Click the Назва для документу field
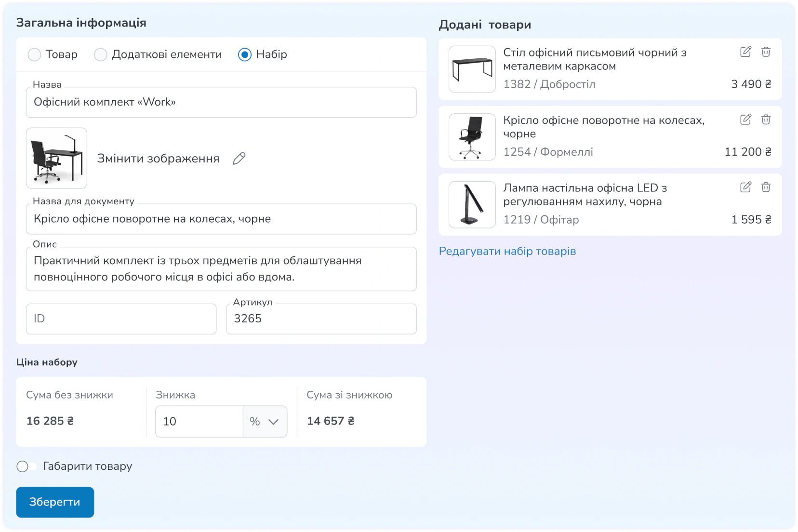 coord(221,219)
